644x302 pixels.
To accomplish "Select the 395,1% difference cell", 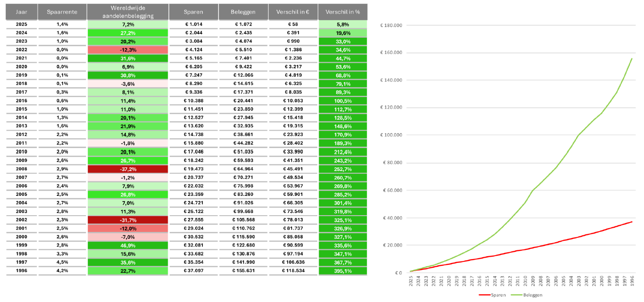I will [x=342, y=271].
